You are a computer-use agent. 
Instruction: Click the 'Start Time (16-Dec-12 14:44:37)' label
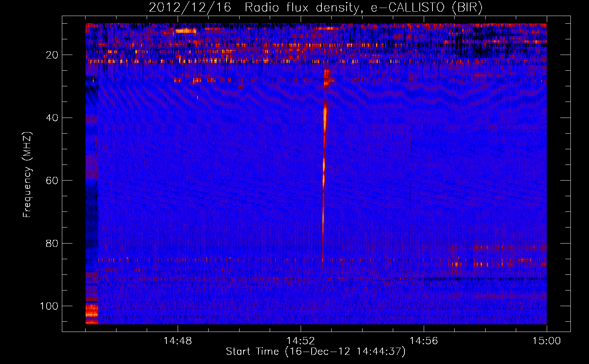tap(316, 352)
